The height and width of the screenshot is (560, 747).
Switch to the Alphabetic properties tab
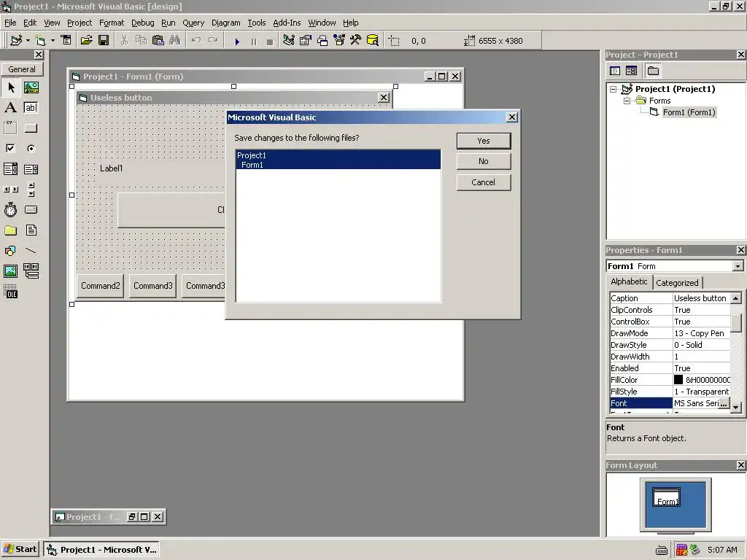click(x=629, y=281)
